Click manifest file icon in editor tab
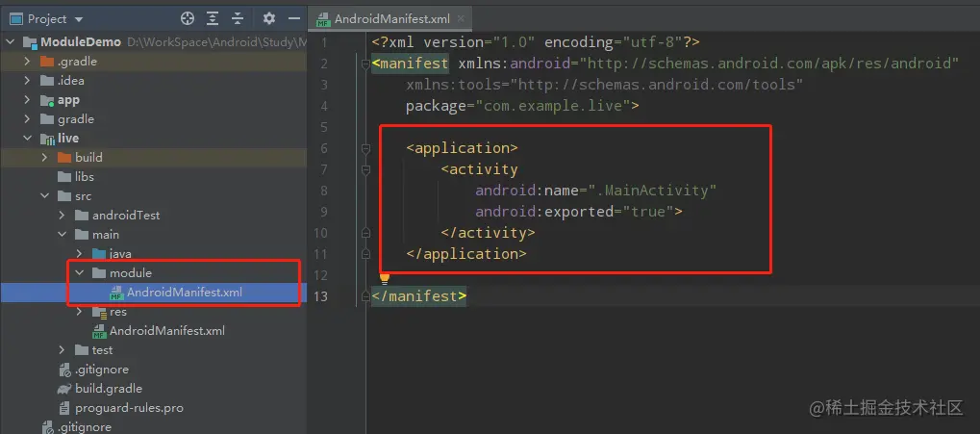Image resolution: width=980 pixels, height=434 pixels. tap(322, 18)
